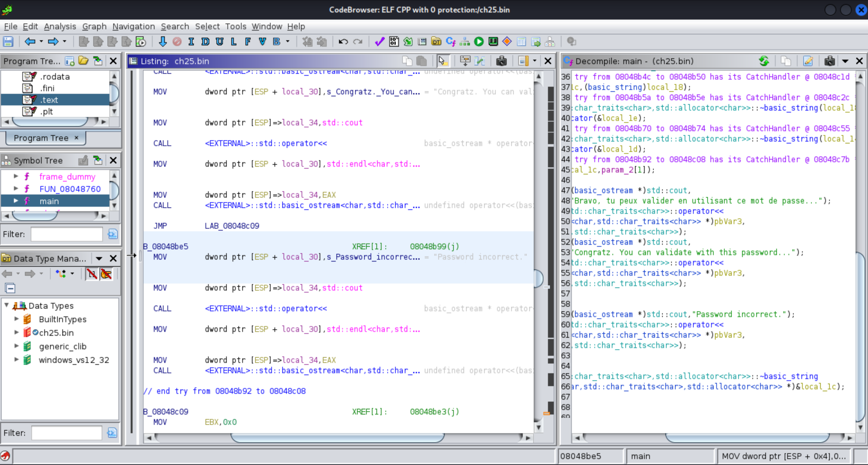Take Listing snapshot with camera icon
The height and width of the screenshot is (465, 868).
coord(501,61)
